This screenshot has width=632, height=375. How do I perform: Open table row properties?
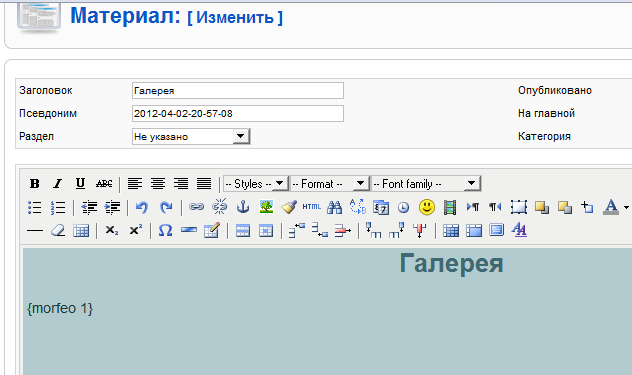[243, 231]
